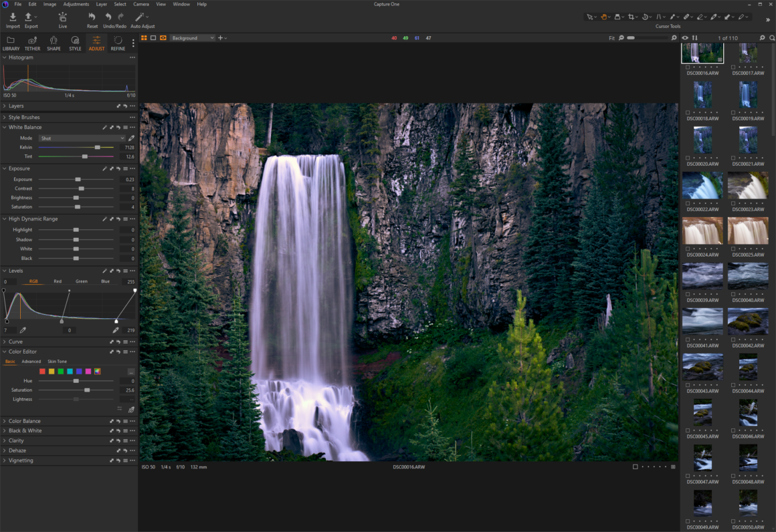Collapse the High Dynamic Range panel
Viewport: 776px width, 532px height.
pos(5,219)
